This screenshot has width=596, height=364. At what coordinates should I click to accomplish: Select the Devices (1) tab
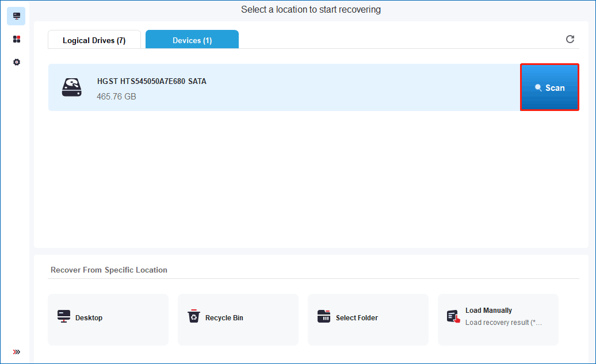pyautogui.click(x=192, y=40)
